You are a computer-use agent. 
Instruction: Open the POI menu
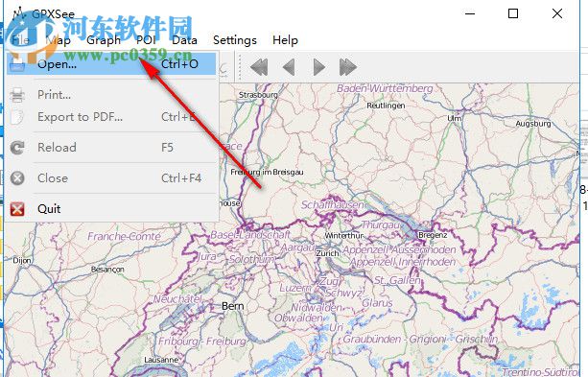coord(146,40)
